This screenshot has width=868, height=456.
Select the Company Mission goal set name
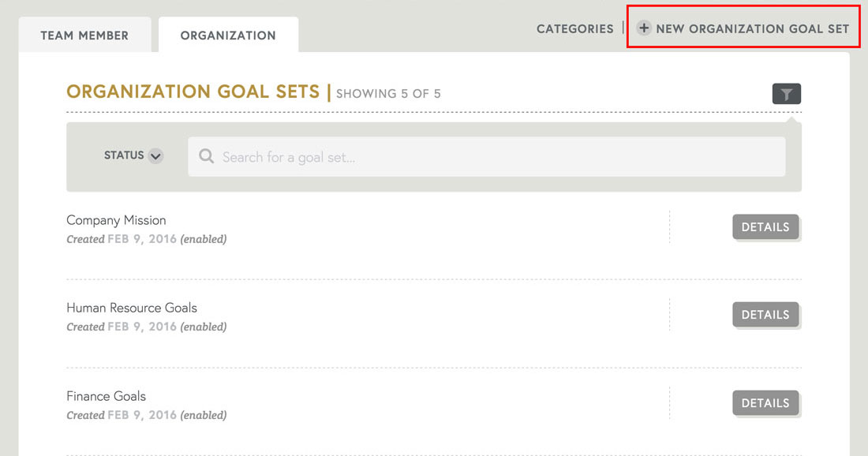[116, 220]
